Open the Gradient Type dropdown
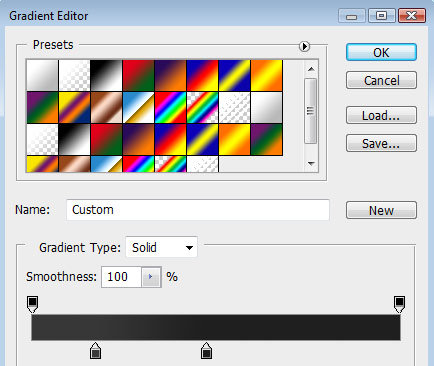Viewport: 434px width, 366px height. point(161,247)
